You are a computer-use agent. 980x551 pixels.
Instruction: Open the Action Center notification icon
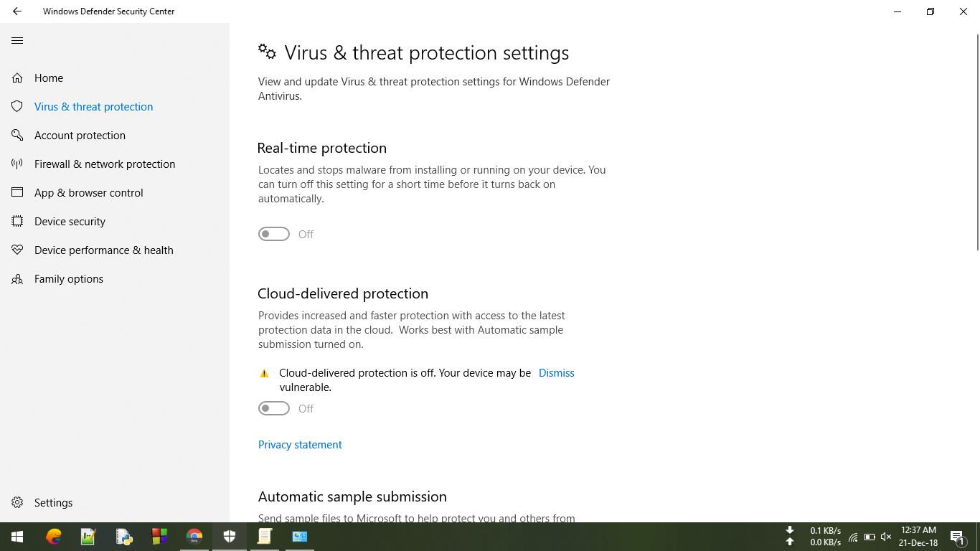[957, 537]
